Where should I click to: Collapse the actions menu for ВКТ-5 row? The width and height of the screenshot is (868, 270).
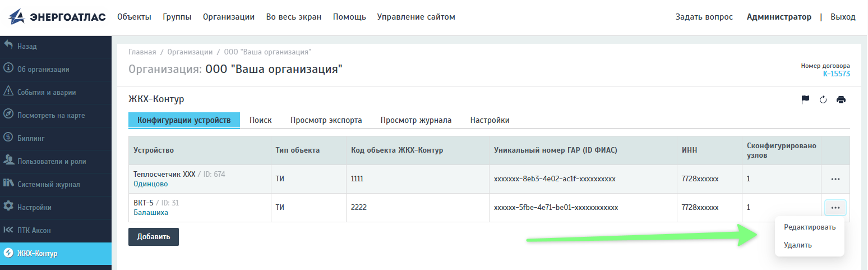(835, 208)
